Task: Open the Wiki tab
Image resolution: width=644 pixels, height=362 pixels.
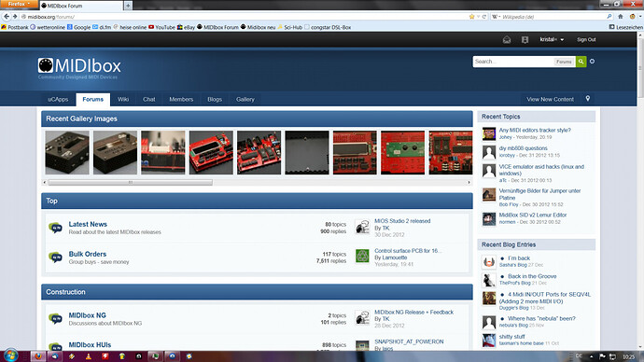Action: 123,99
